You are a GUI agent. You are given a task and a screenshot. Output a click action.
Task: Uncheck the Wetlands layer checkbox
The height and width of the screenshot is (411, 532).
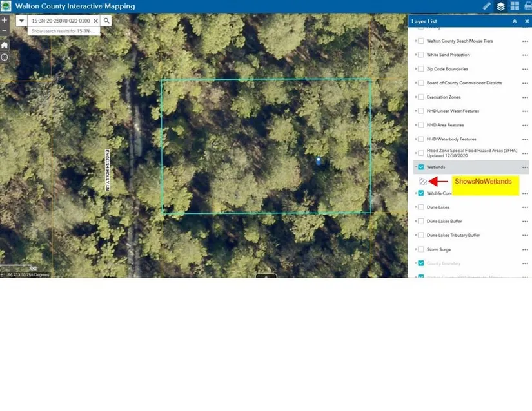[x=421, y=167]
